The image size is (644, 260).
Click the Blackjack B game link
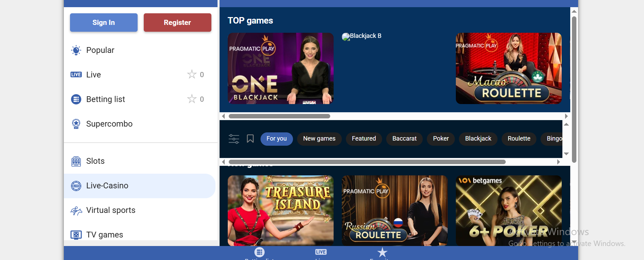pyautogui.click(x=365, y=36)
